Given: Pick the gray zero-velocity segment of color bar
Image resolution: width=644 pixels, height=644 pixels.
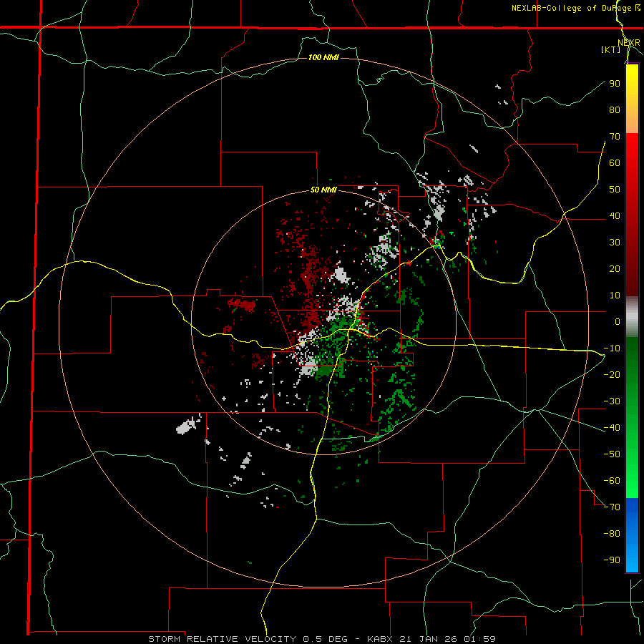Looking at the screenshot, I should pyautogui.click(x=632, y=317).
